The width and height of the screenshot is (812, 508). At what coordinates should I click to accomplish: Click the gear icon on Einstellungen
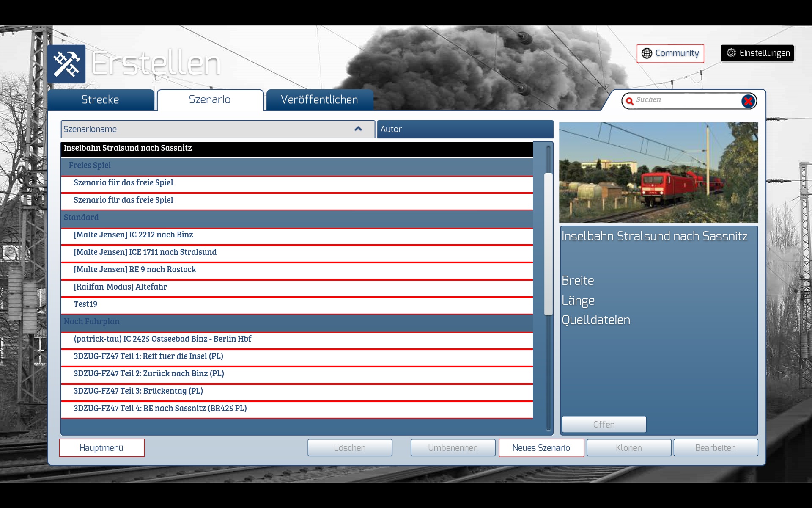click(x=731, y=53)
